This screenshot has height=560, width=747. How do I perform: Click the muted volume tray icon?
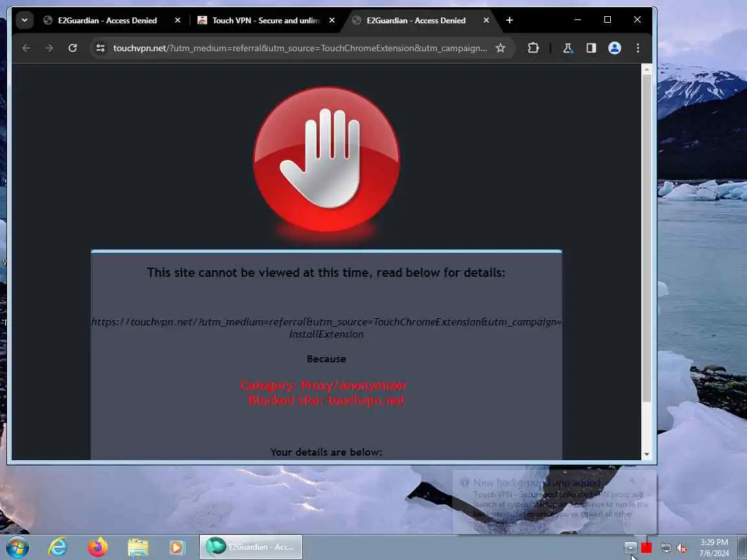tap(682, 548)
